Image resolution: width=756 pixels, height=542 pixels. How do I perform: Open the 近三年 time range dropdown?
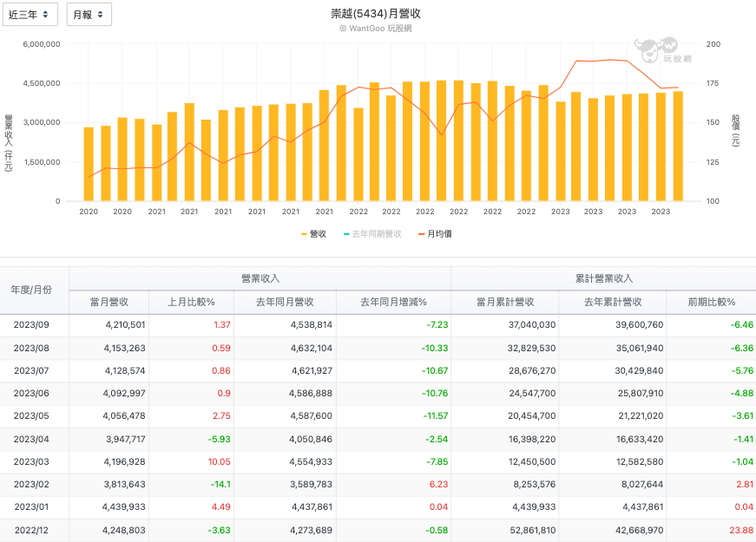[x=30, y=15]
